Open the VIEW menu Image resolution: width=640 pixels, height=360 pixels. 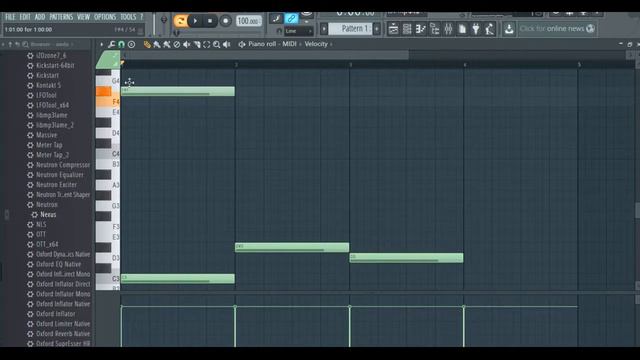pyautogui.click(x=83, y=17)
